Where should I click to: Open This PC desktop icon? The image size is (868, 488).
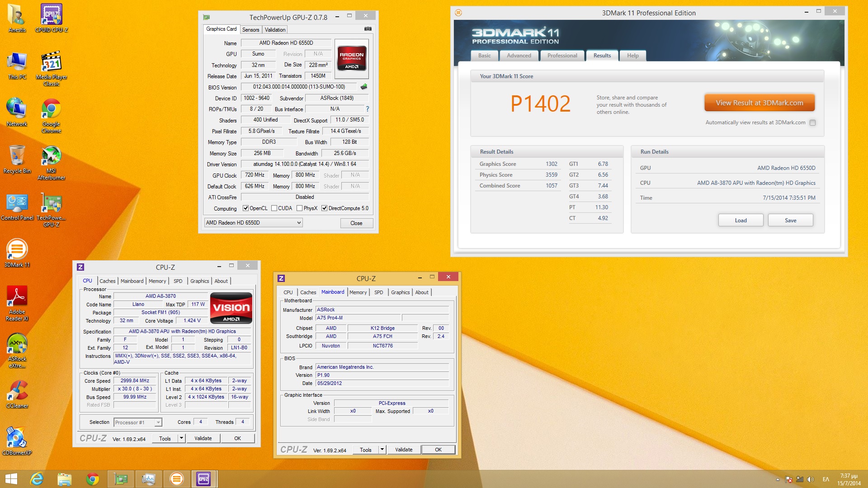pos(17,66)
